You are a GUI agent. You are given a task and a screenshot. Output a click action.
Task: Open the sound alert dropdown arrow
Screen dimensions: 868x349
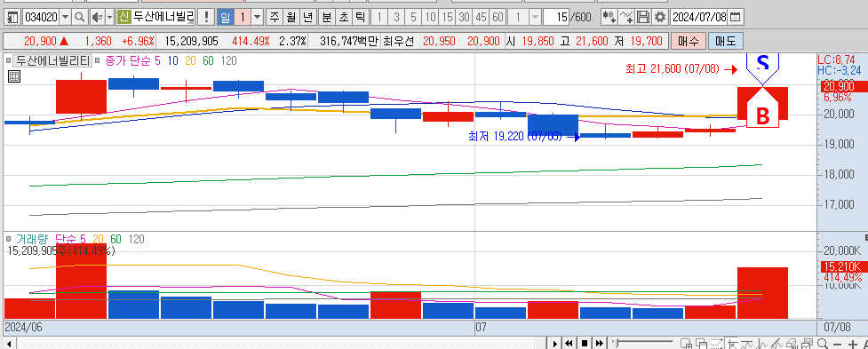click(x=109, y=17)
